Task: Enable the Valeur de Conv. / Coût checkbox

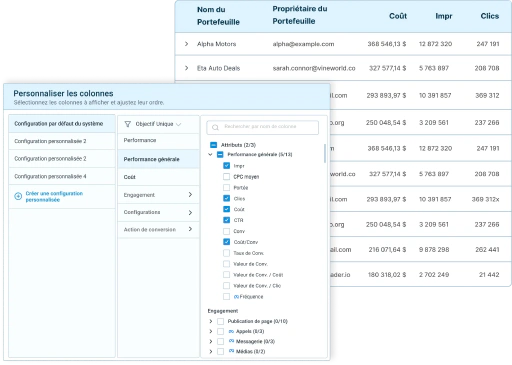Action: [226, 275]
